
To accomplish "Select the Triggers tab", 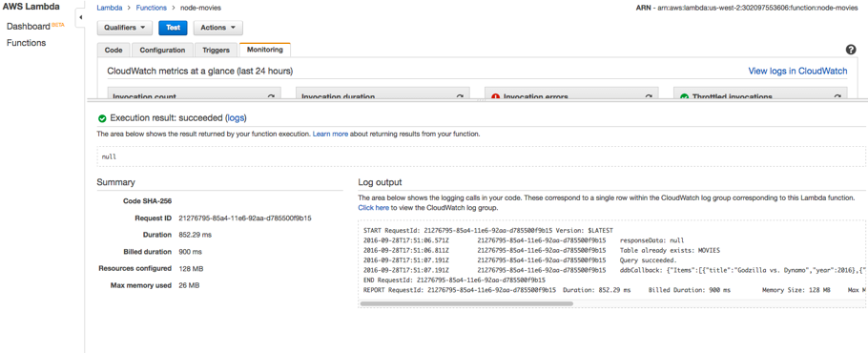I will point(216,50).
